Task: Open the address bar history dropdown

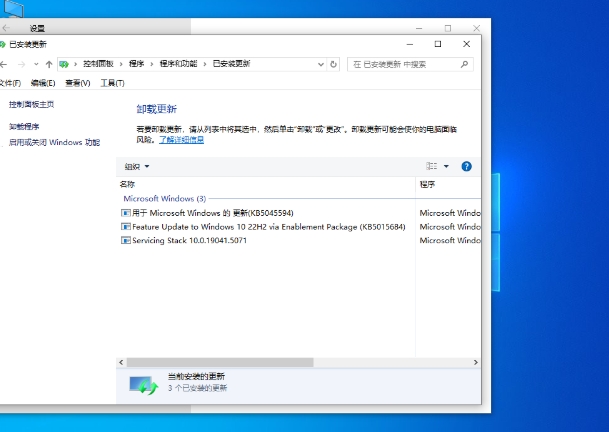Action: click(x=320, y=64)
